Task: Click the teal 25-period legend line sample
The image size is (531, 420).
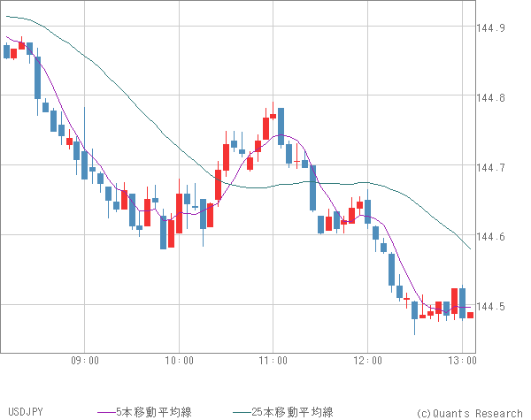Action: click(x=242, y=412)
